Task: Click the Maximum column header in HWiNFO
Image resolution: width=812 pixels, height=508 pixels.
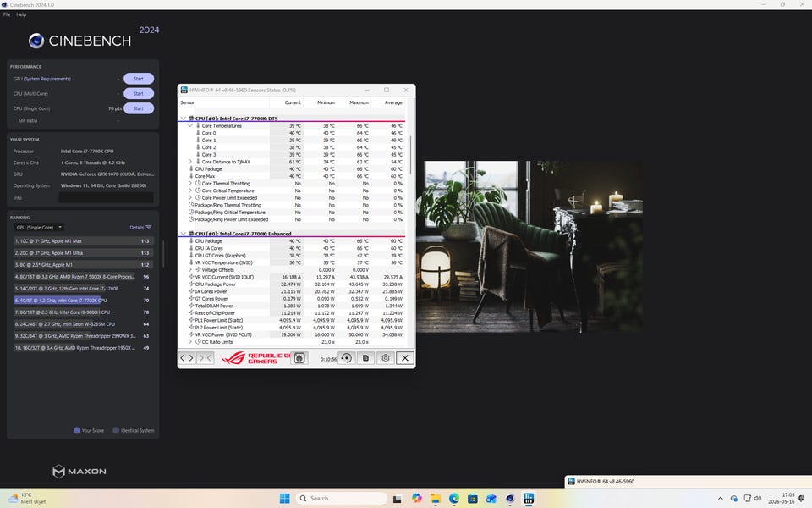Action: pyautogui.click(x=359, y=102)
